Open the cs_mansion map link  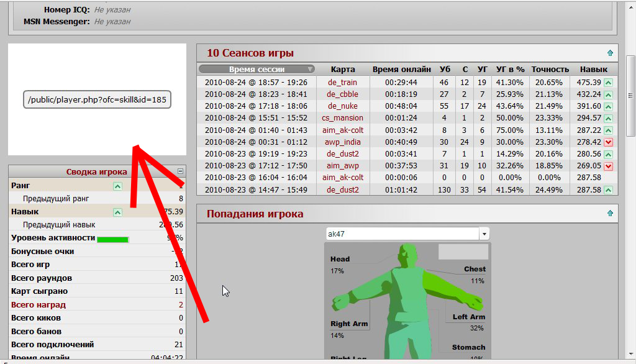[x=343, y=118]
